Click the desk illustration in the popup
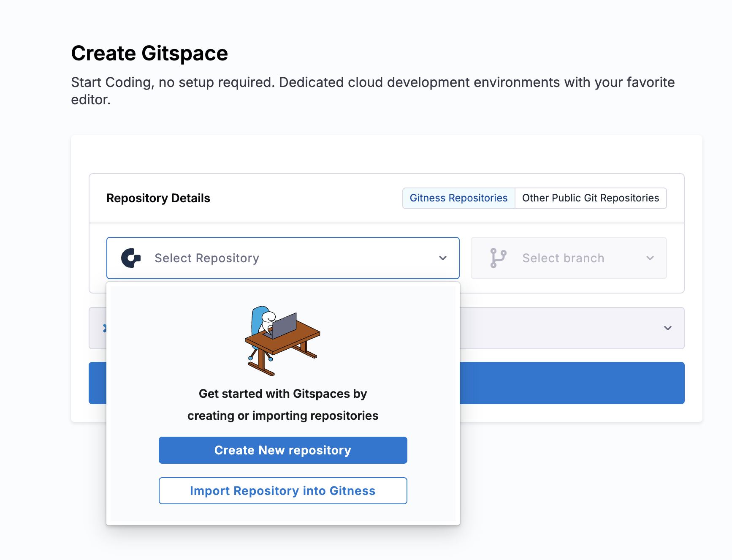The image size is (732, 560). point(282,341)
